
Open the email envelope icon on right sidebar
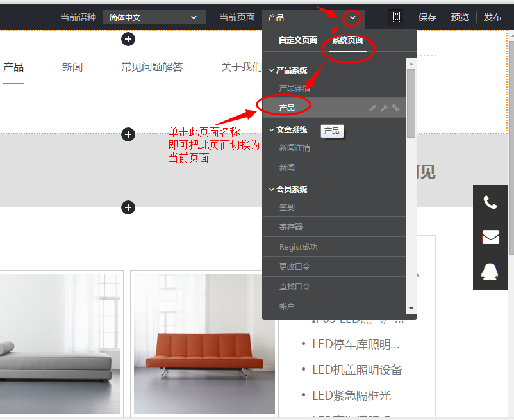pos(490,237)
